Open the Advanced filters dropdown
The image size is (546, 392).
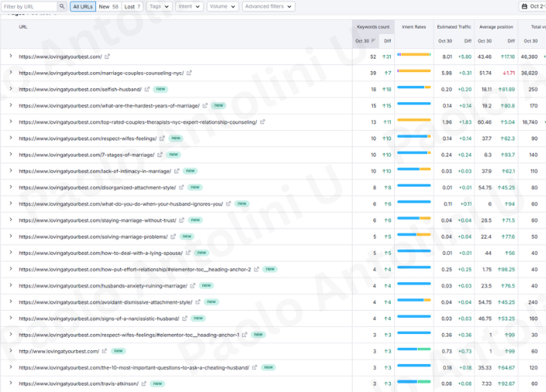(x=268, y=6)
